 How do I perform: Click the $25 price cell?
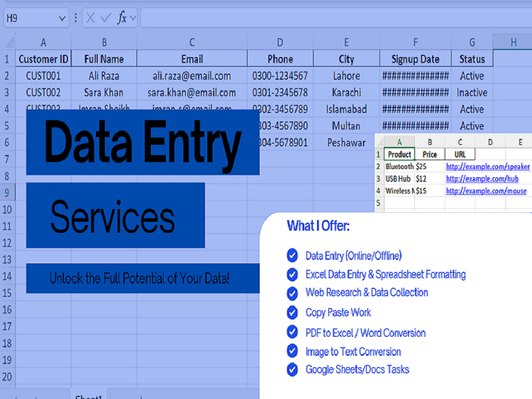[x=429, y=167]
